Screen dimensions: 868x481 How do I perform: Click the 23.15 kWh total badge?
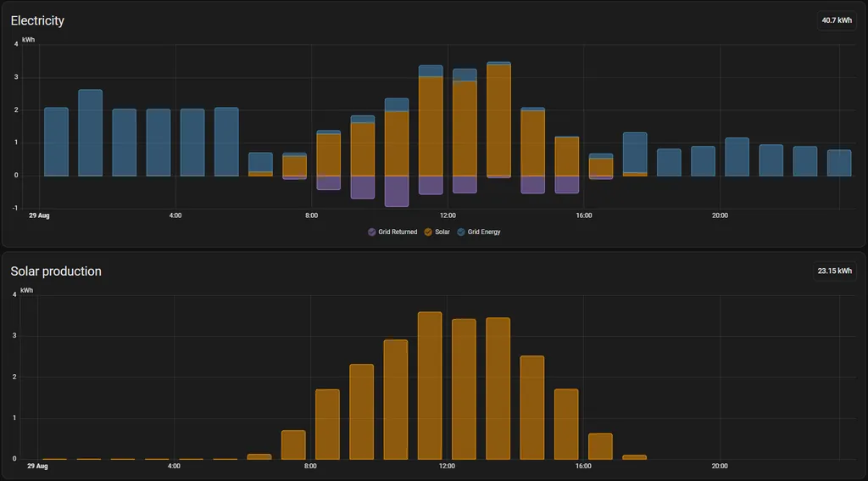click(x=835, y=271)
